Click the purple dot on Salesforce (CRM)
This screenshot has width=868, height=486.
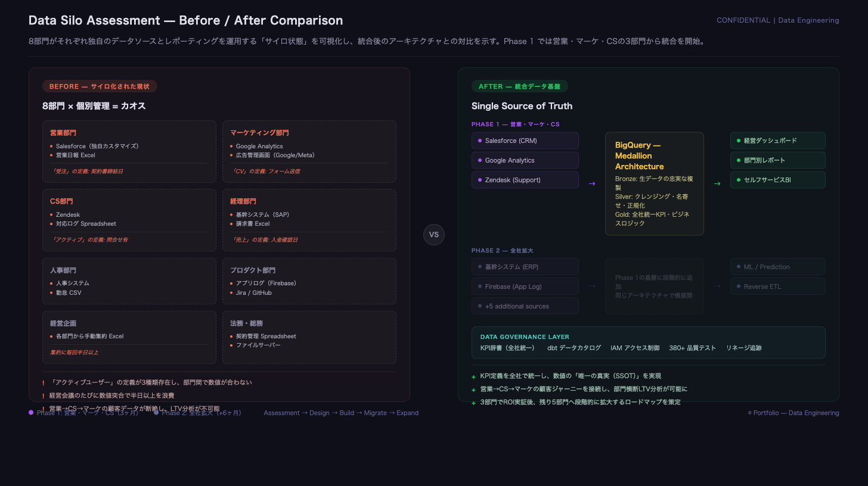(x=479, y=141)
